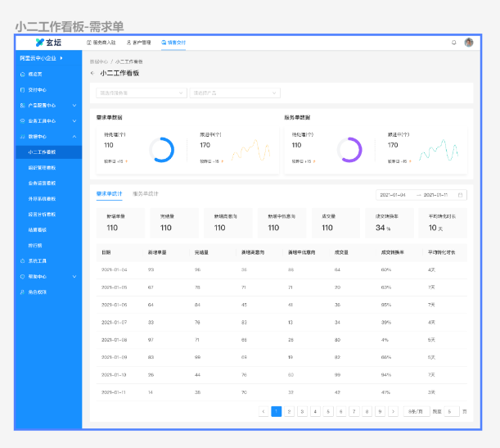This screenshot has height=448, width=500.
Task: Go to pagination page 8
Action: 367,412
